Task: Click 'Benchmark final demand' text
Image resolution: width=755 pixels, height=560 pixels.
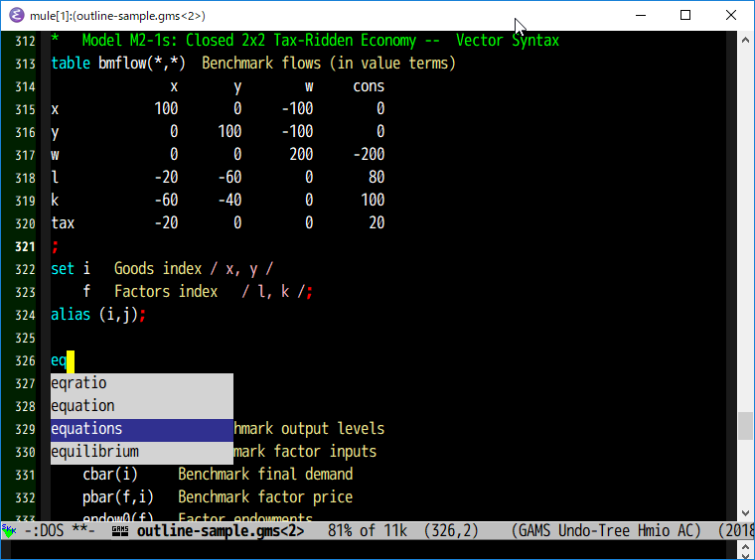Action: click(265, 475)
